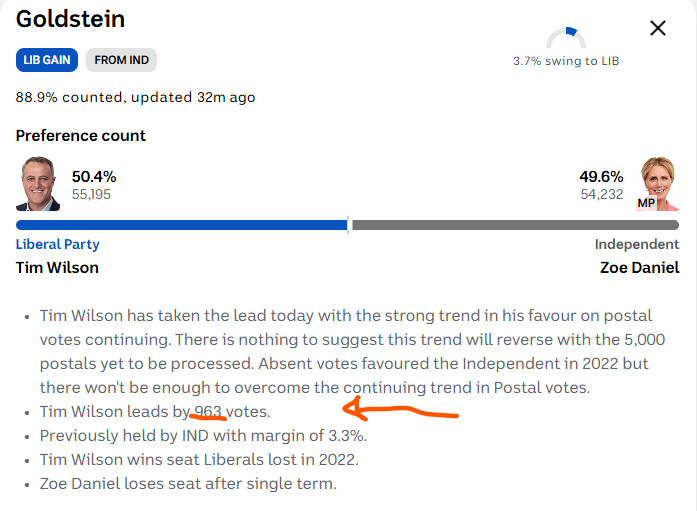Click the orange arrow annotation
Image resolution: width=697 pixels, height=511 pixels.
point(400,409)
